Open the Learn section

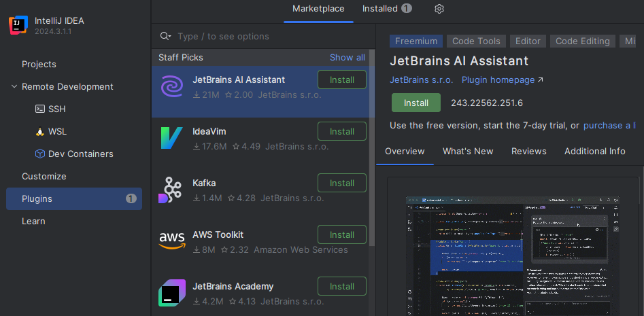coord(33,222)
